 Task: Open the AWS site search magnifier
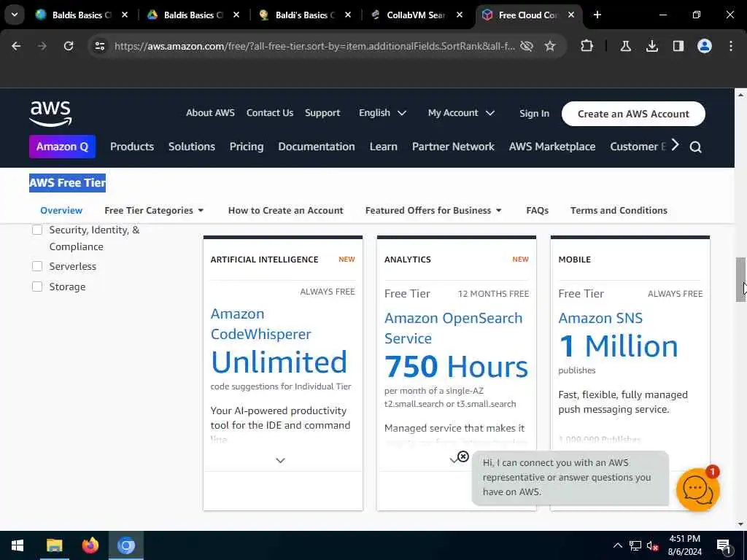(x=695, y=147)
